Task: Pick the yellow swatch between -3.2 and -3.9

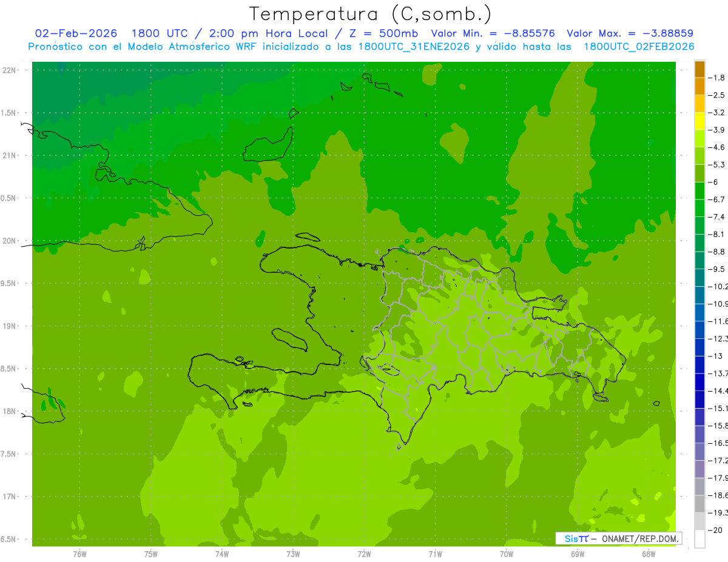Action: point(699,121)
